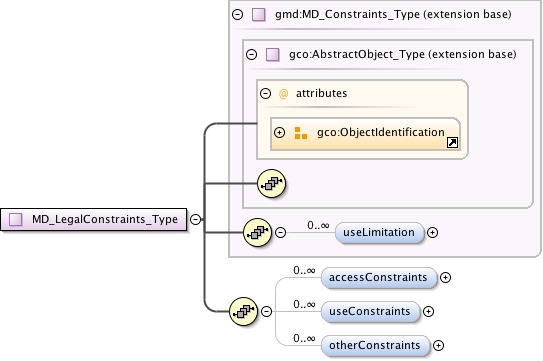The width and height of the screenshot is (543, 361).
Task: Select the useConstraints element
Action: click(x=370, y=311)
